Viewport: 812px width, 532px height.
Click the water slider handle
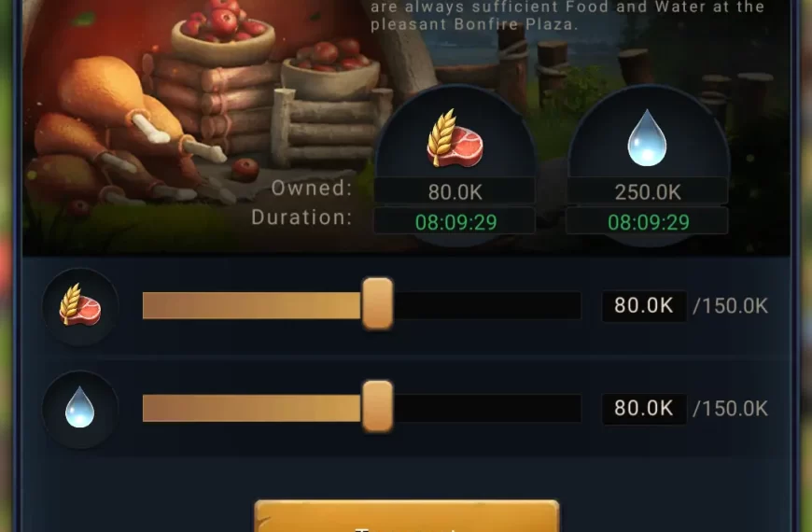click(377, 407)
